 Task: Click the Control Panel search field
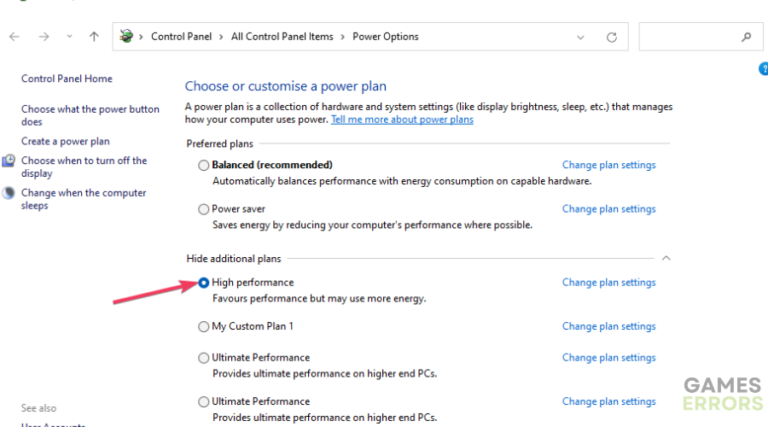[690, 37]
